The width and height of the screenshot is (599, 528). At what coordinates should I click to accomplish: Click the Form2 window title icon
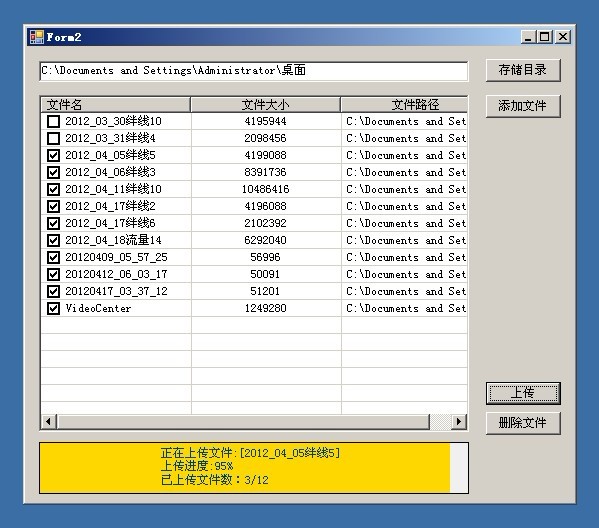pos(37,37)
